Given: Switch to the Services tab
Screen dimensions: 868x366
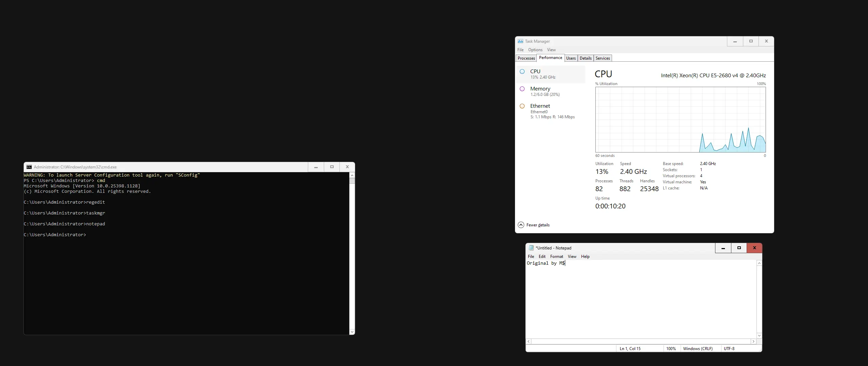Looking at the screenshot, I should pyautogui.click(x=603, y=58).
